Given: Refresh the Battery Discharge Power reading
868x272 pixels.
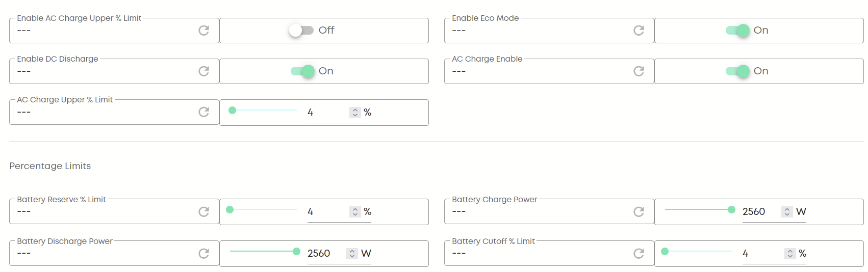Looking at the screenshot, I should point(203,253).
